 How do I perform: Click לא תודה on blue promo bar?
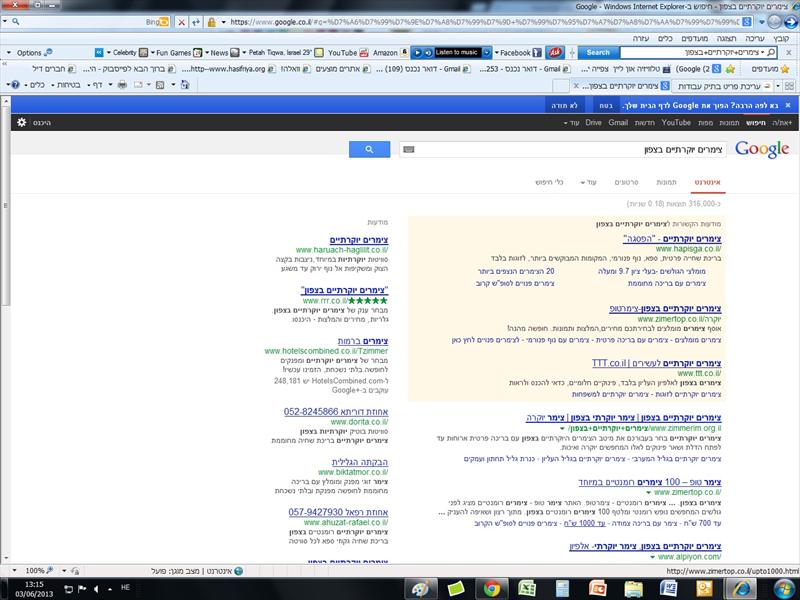564,105
